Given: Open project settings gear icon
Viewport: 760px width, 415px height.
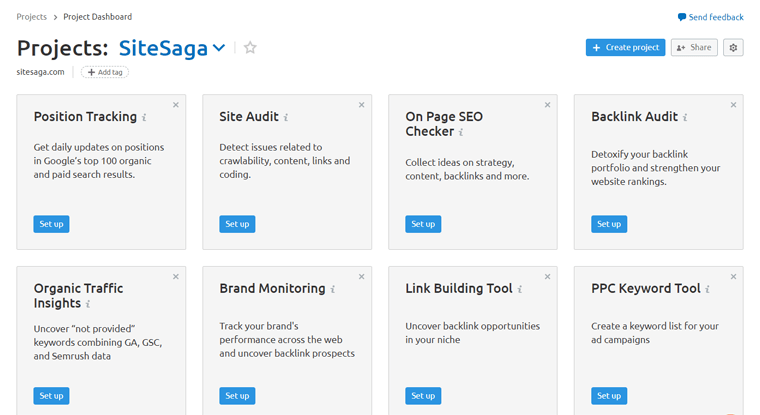Looking at the screenshot, I should 733,48.
